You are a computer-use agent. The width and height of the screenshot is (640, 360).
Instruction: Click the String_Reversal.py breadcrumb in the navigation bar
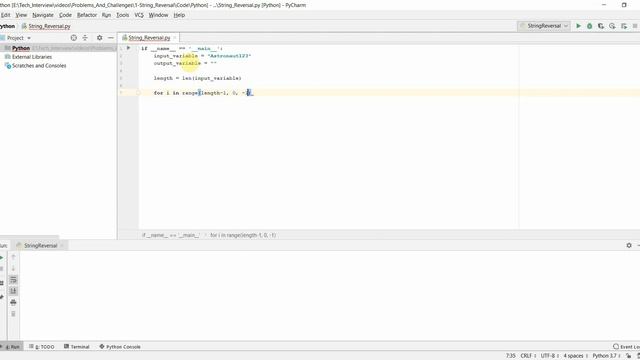[x=49, y=26]
